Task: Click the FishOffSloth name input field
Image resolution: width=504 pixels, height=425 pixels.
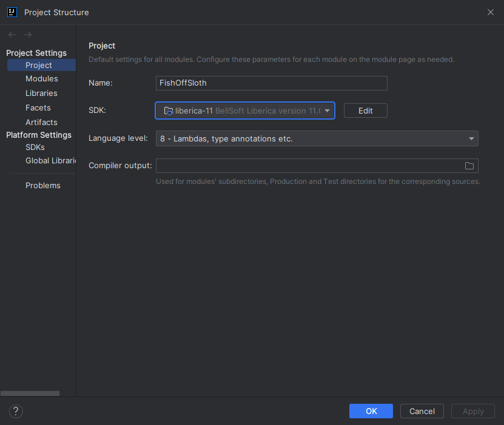Action: coord(271,83)
